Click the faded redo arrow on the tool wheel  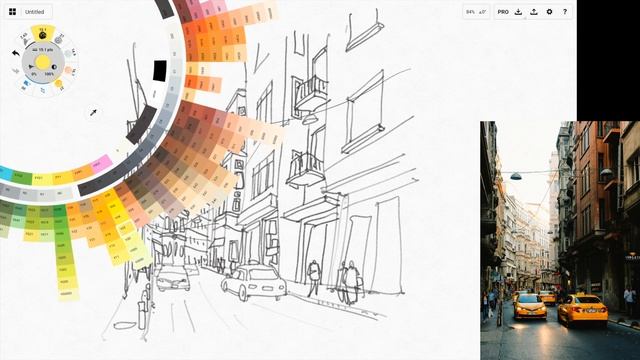16,71
